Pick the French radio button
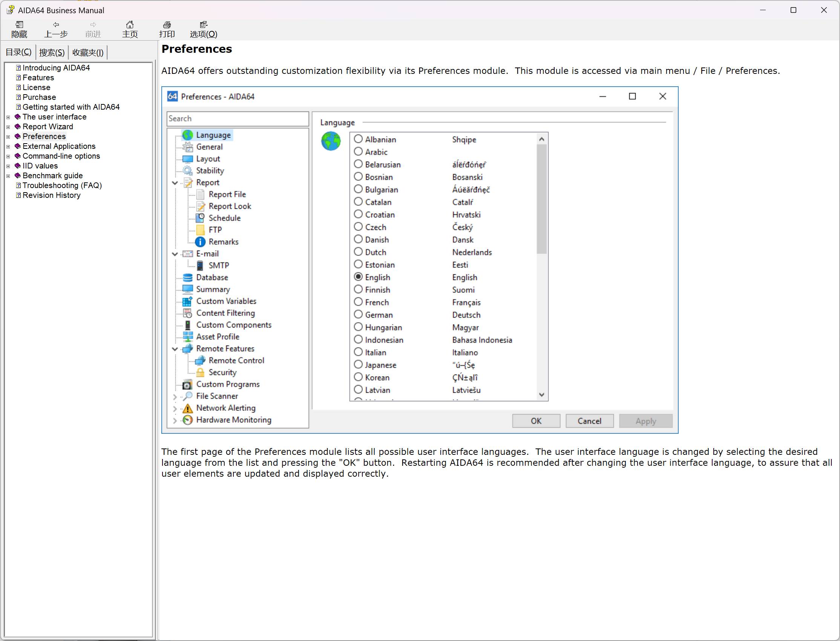 [358, 302]
